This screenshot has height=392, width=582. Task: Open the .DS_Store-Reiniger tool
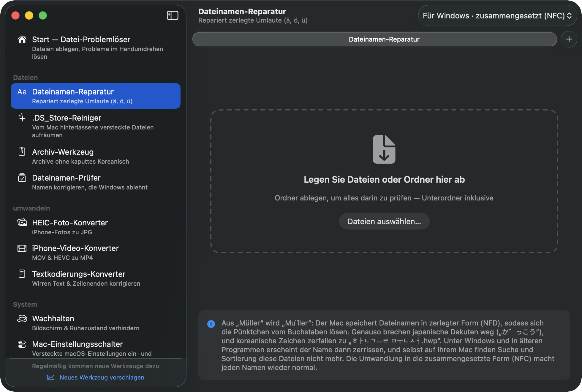(96, 126)
